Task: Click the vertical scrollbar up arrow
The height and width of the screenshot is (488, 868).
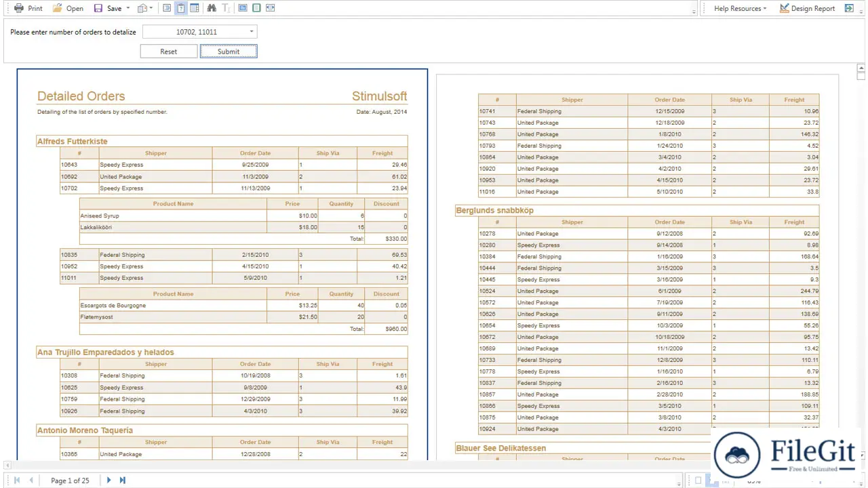Action: (x=861, y=68)
